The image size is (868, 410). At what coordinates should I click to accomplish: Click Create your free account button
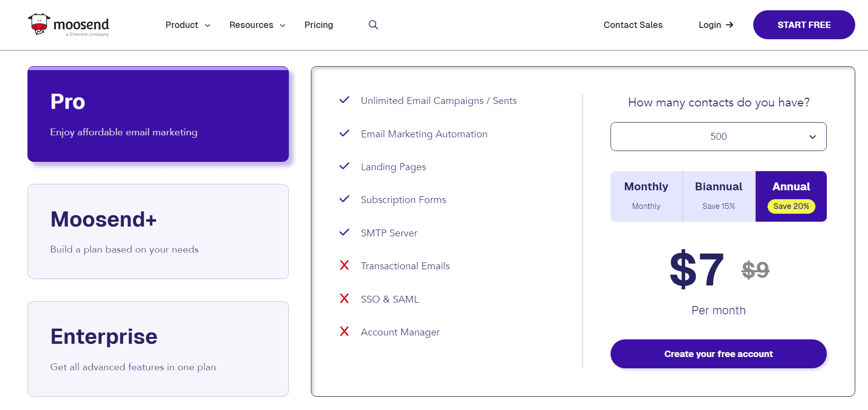tap(718, 354)
